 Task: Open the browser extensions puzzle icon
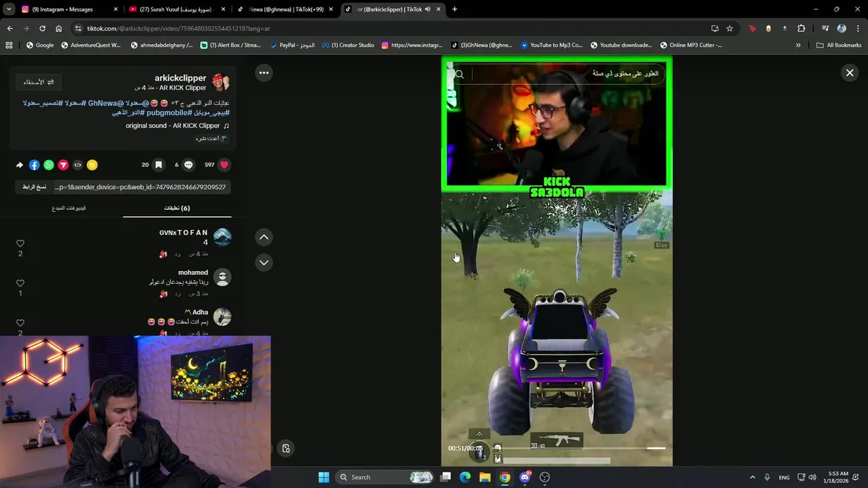tap(802, 28)
